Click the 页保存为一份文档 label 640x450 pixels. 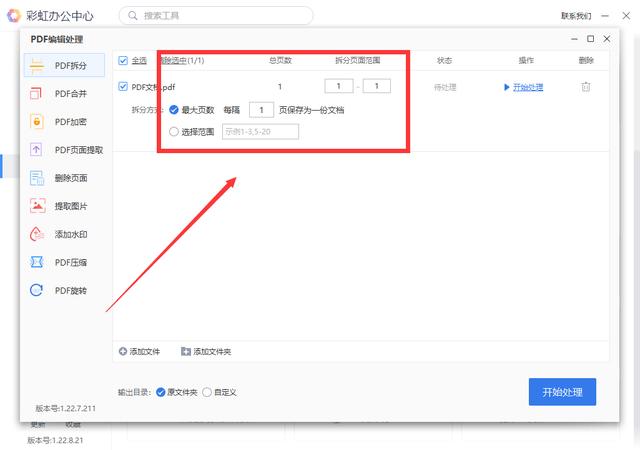(x=311, y=110)
